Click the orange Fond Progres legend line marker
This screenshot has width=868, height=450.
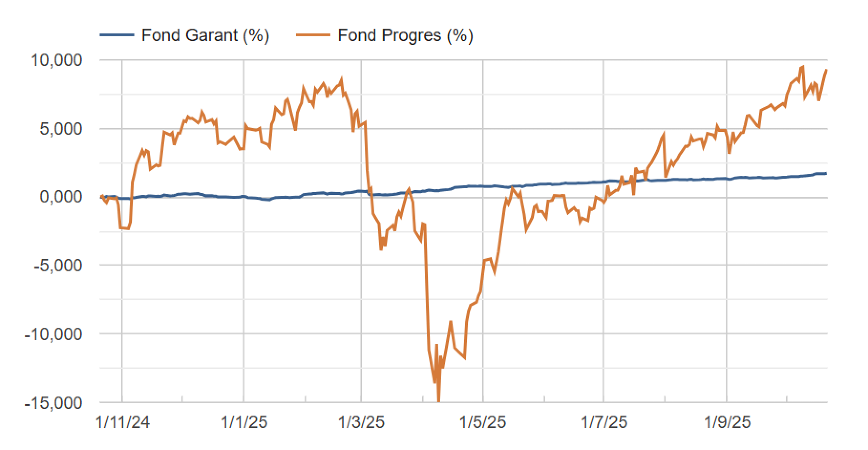[313, 35]
